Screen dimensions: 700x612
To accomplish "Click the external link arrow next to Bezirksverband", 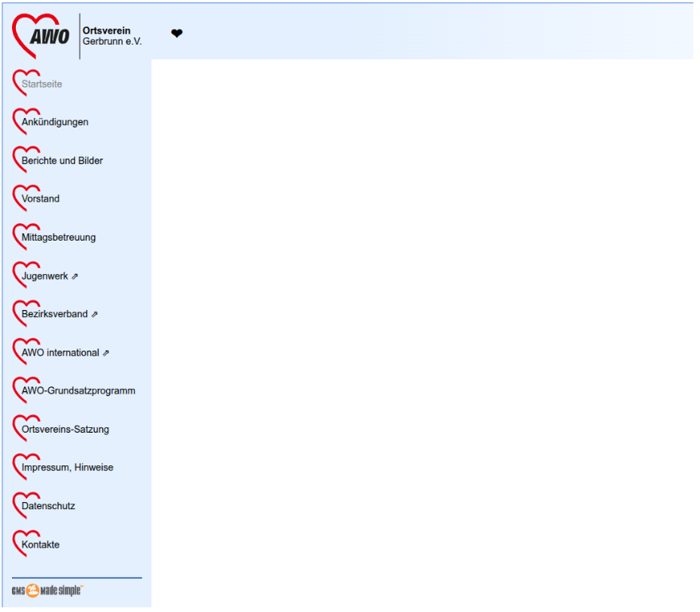I will [95, 315].
